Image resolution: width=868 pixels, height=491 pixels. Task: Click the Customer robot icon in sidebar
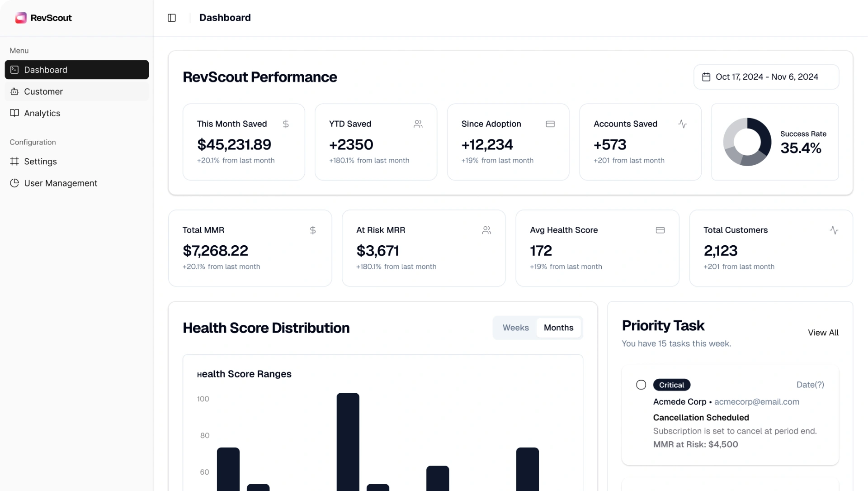tap(14, 91)
